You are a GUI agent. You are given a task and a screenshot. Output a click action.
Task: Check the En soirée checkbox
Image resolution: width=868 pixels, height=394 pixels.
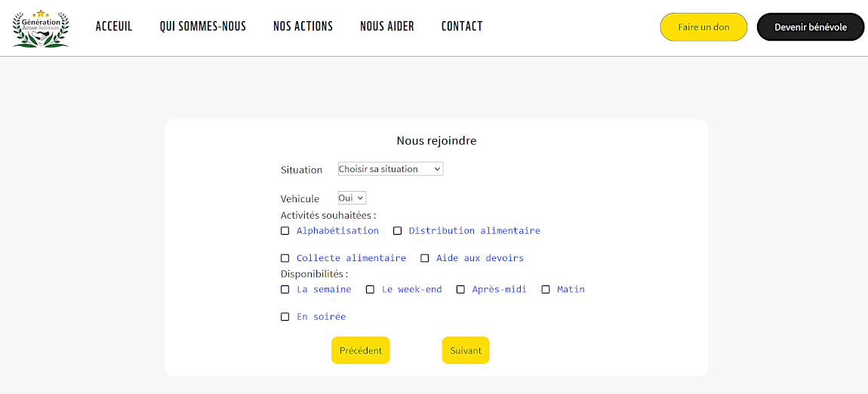click(285, 317)
